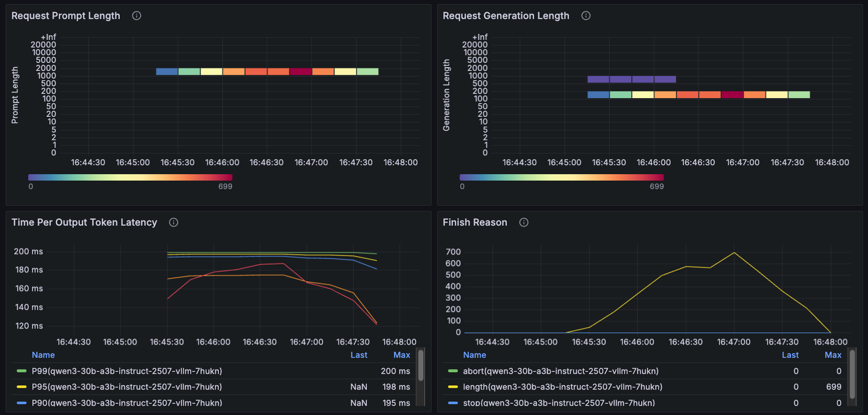Sort Finish Reason legend by Max column

833,355
